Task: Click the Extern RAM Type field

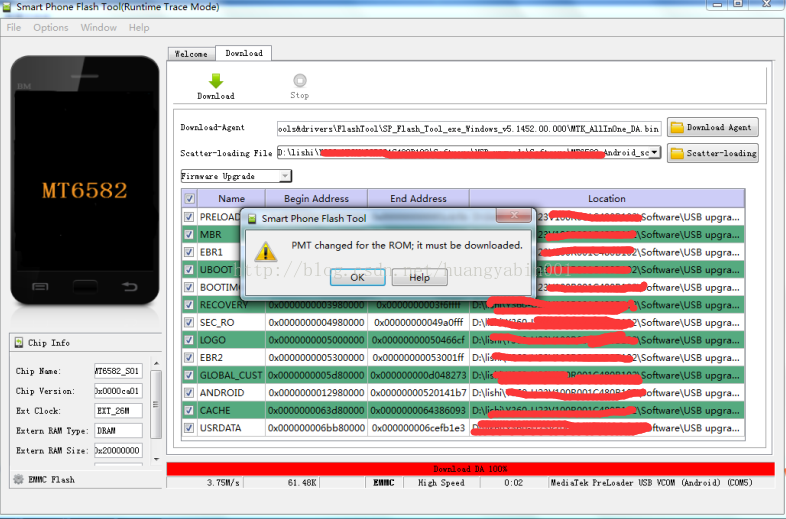Action: 118,430
